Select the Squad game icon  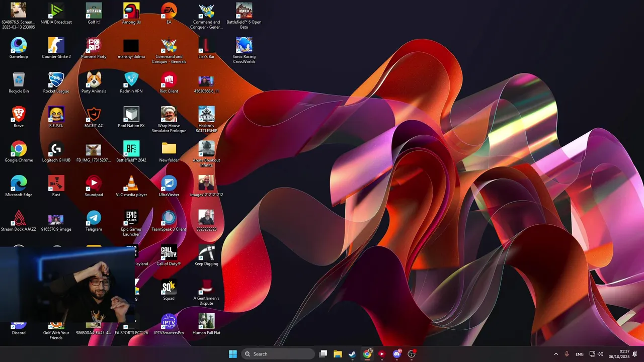pos(169,290)
